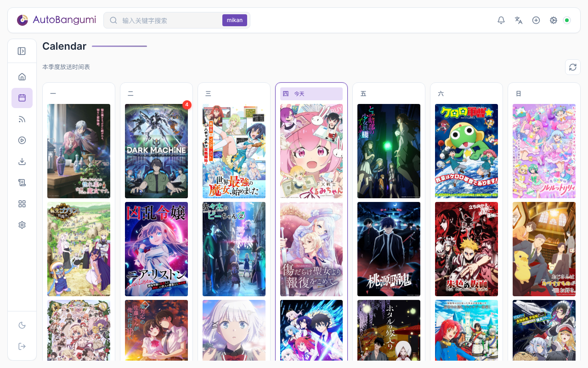Click the green running status indicator
Image resolution: width=588 pixels, height=368 pixels.
tap(567, 20)
